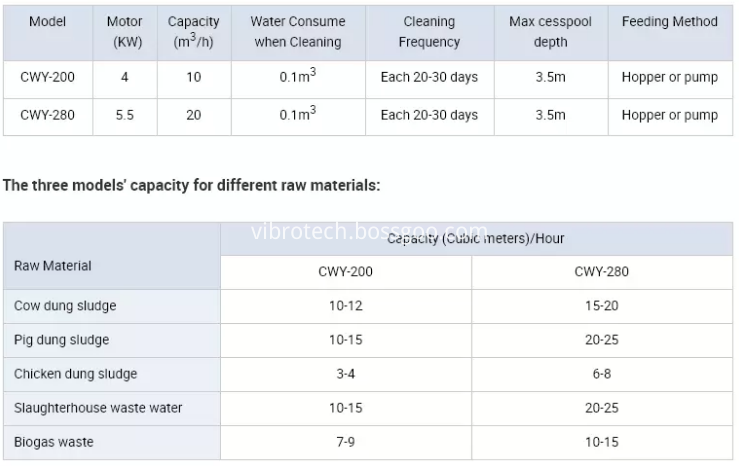Click the Capacity (Cubic meters)/Hour header

point(475,239)
